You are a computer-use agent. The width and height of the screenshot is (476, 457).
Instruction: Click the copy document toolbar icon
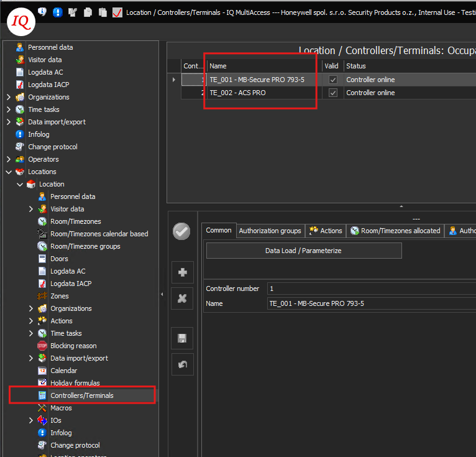pyautogui.click(x=88, y=12)
